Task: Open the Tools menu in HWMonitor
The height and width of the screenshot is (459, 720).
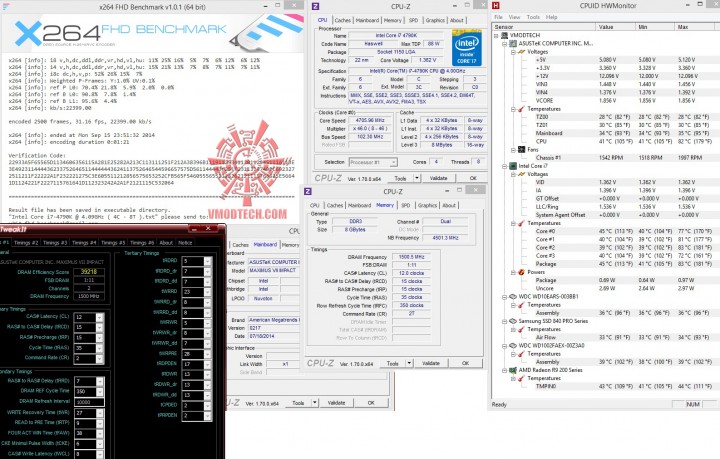Action: click(x=533, y=17)
